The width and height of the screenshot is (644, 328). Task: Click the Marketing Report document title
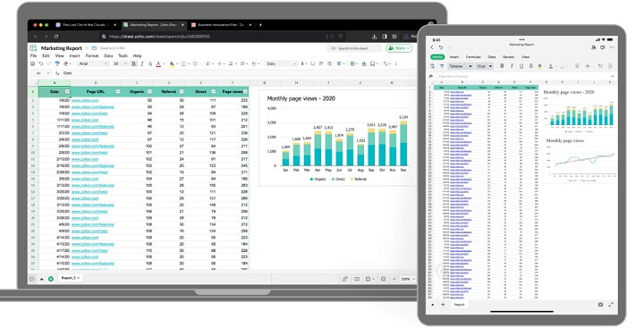coord(61,48)
